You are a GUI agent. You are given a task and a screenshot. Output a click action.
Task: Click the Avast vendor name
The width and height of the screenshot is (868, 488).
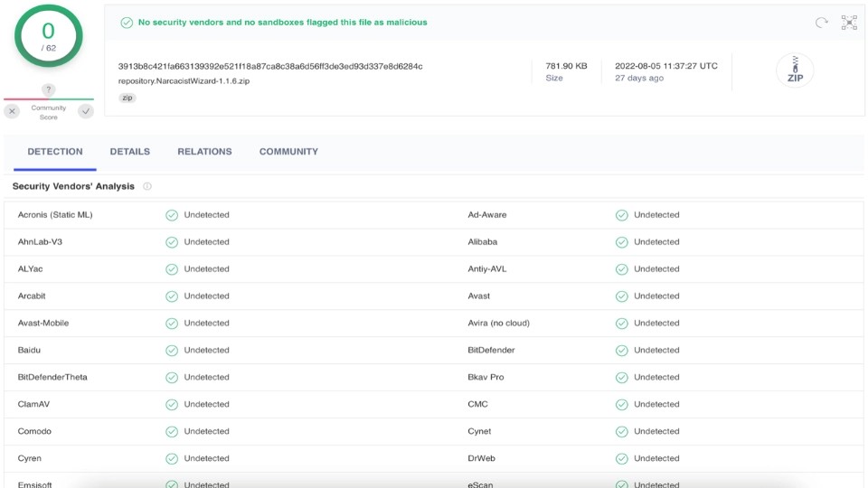click(479, 296)
